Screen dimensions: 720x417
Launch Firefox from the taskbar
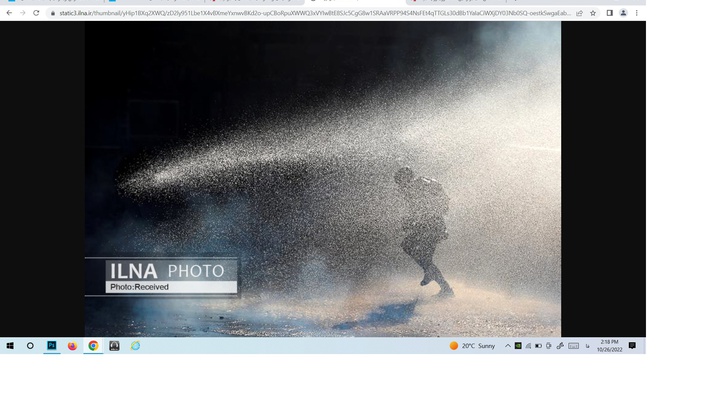click(72, 346)
